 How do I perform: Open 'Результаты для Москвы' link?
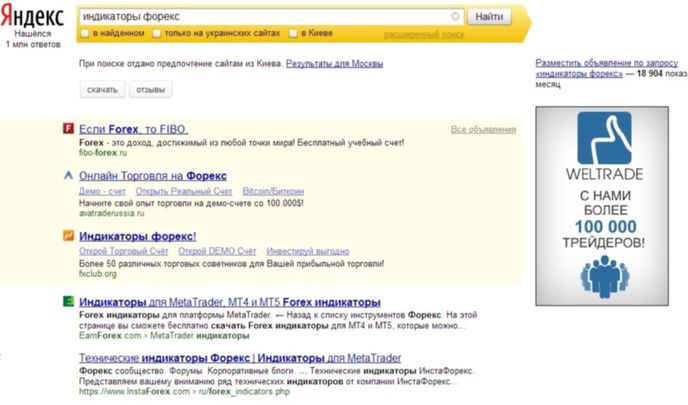tap(334, 64)
